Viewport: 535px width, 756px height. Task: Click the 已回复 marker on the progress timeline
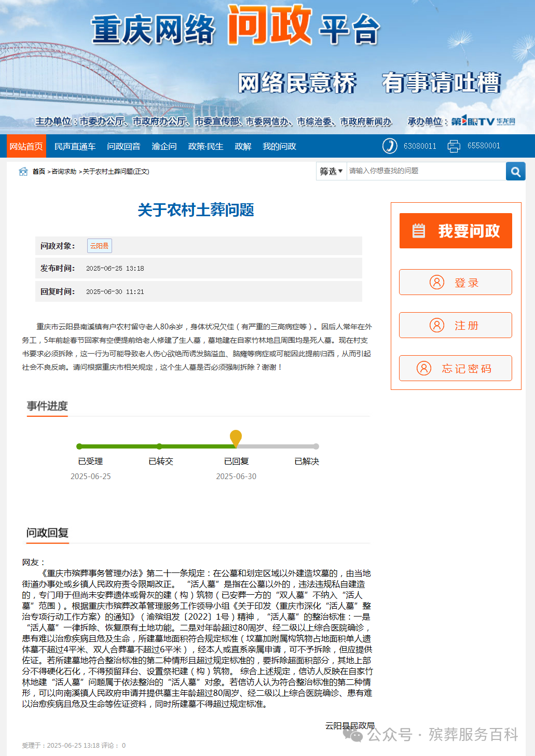237,440
